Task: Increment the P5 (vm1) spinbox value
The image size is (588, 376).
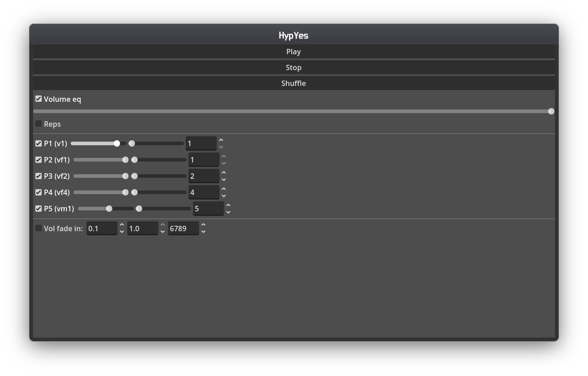Action: pyautogui.click(x=228, y=205)
